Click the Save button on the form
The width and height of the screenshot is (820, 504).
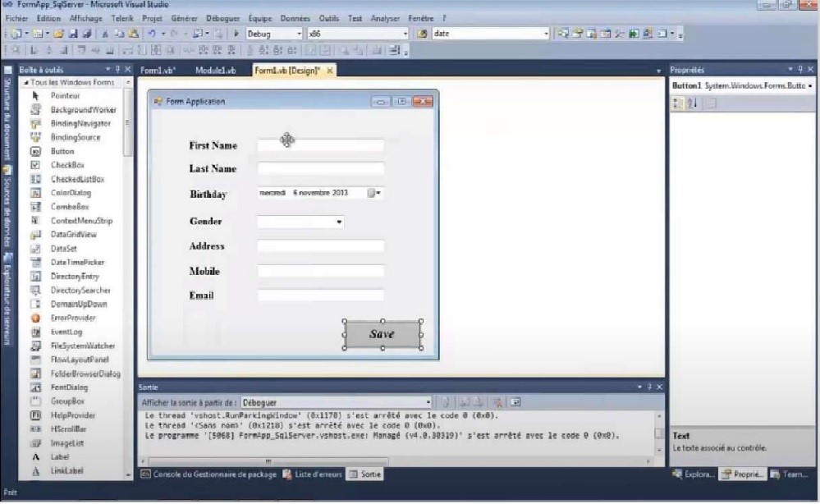click(x=383, y=334)
